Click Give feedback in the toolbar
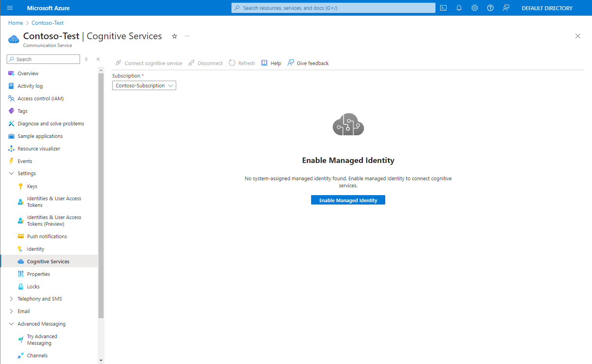 308,63
